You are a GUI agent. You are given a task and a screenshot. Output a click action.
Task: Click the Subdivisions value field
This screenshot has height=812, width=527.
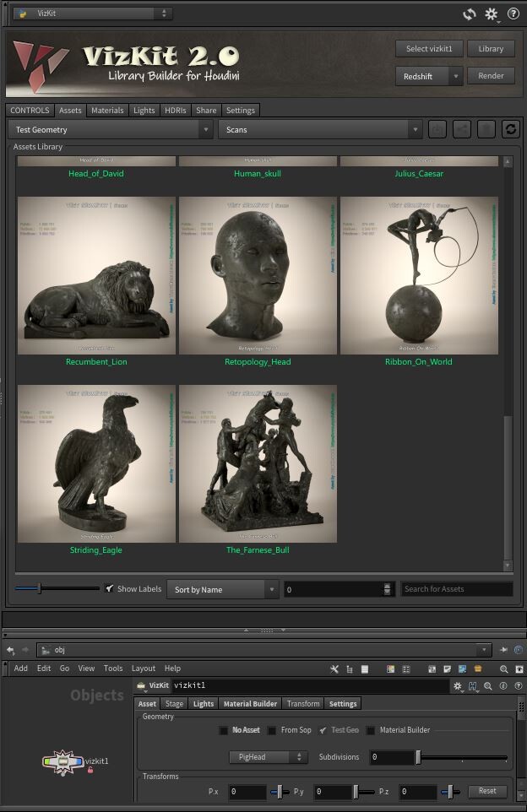(x=392, y=757)
